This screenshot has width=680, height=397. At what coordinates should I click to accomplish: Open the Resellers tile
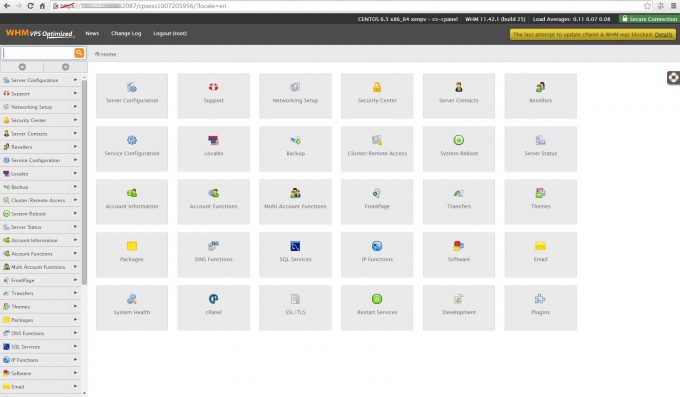click(x=540, y=96)
